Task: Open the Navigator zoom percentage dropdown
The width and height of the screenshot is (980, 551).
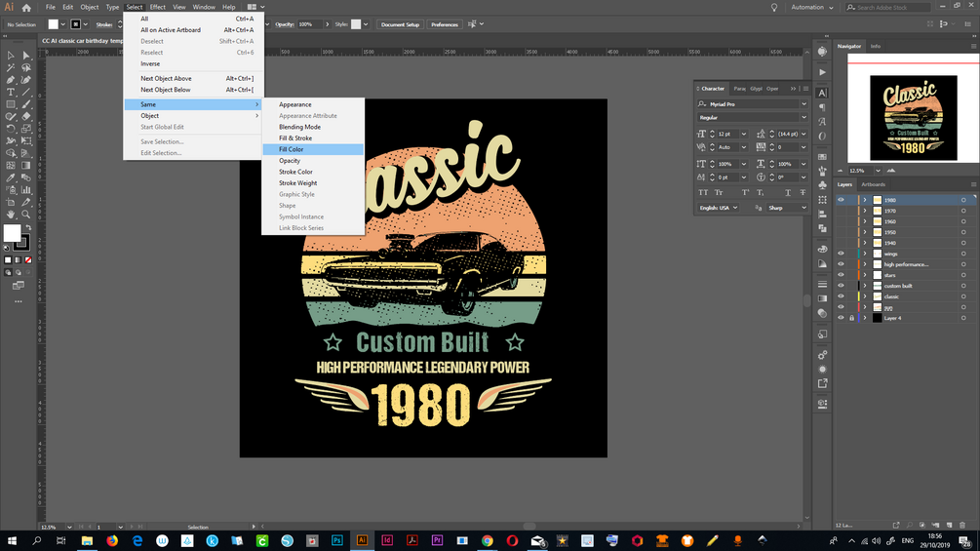Action: click(x=878, y=171)
